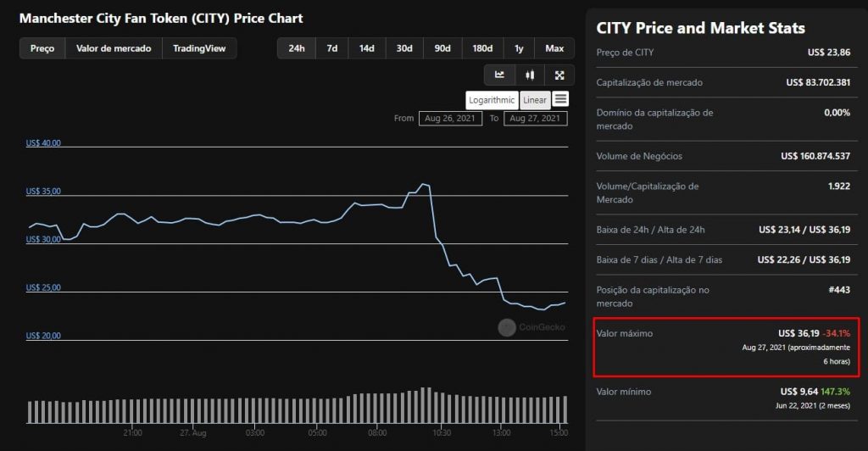Click the Manchester City Fan Token chart title
Viewport: 868px width, 451px height.
161,19
